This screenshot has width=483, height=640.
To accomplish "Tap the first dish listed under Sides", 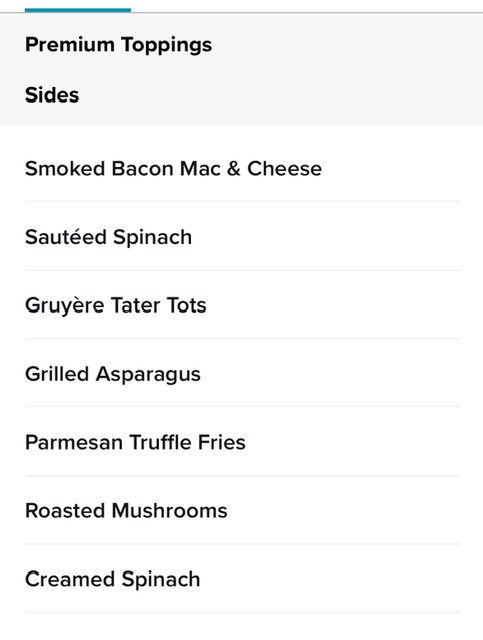I will [243, 169].
